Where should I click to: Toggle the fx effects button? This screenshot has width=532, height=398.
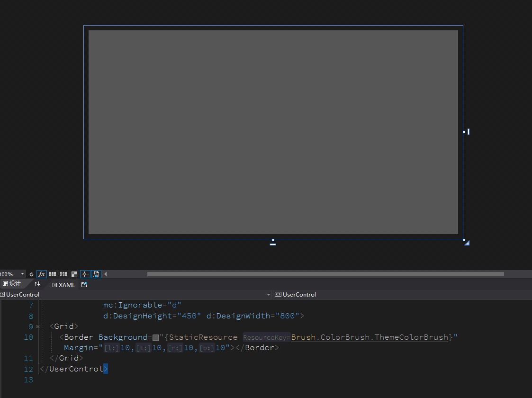(x=41, y=274)
